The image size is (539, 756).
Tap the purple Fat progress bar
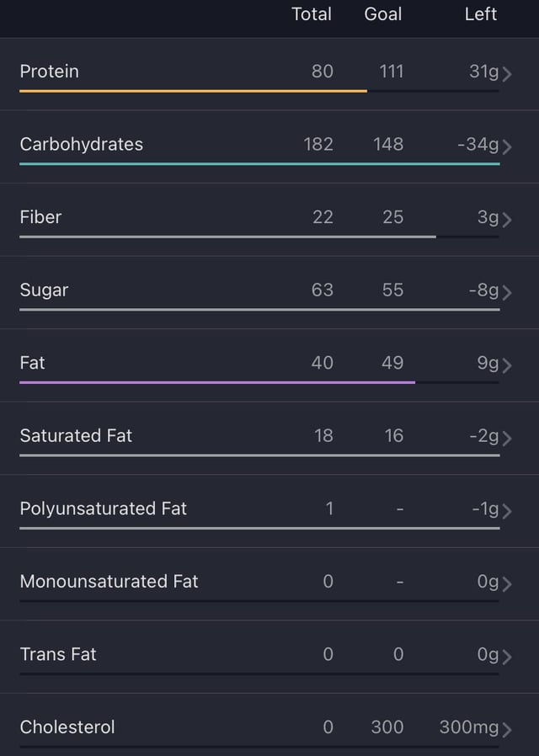tap(217, 382)
